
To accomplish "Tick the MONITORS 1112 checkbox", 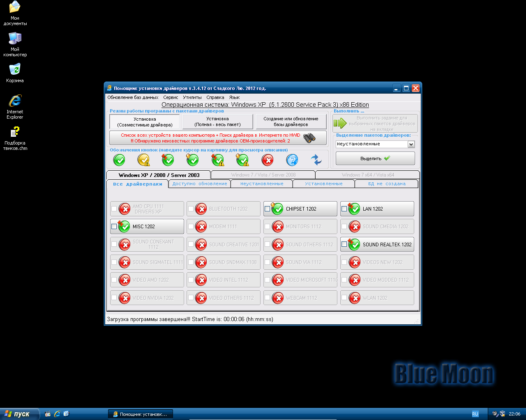I will pyautogui.click(x=268, y=227).
